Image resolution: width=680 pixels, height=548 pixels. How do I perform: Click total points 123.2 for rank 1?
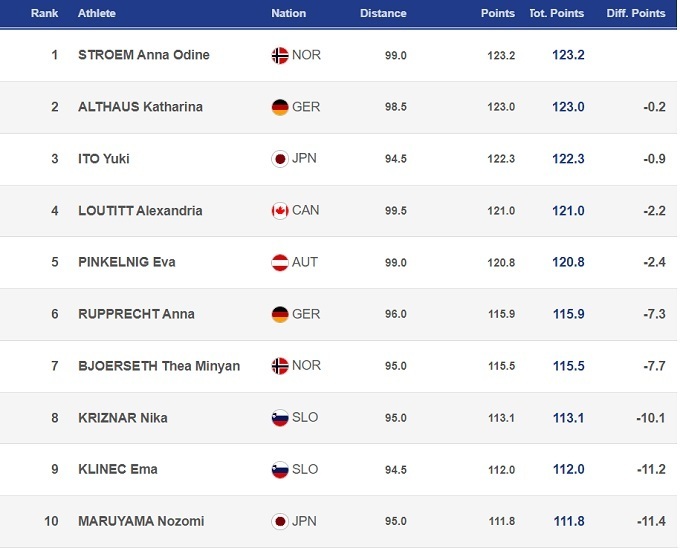(568, 55)
